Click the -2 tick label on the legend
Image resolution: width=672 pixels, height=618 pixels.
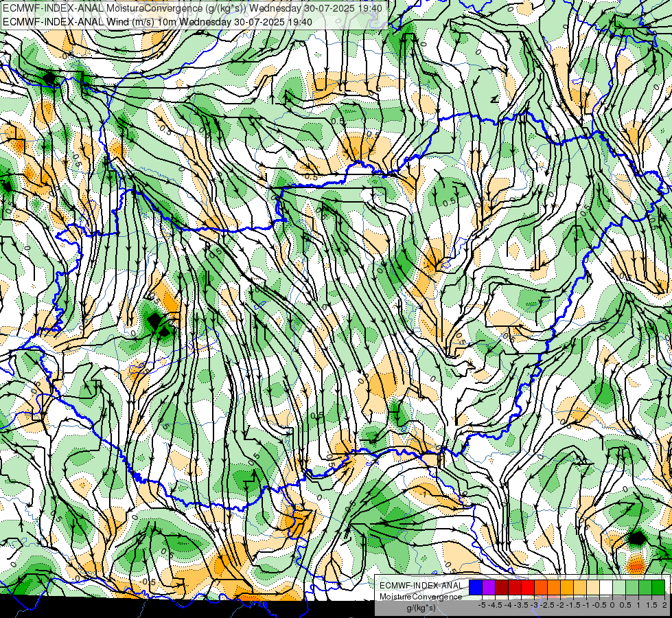pyautogui.click(x=560, y=605)
